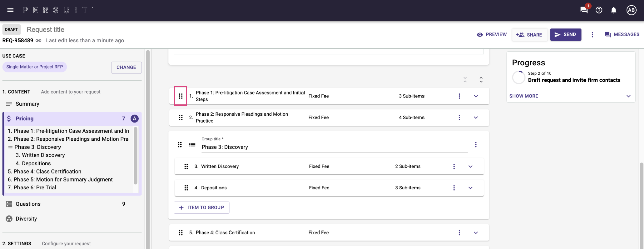Image resolution: width=644 pixels, height=249 pixels.
Task: Select Pricing section in sidebar
Action: pyautogui.click(x=72, y=118)
